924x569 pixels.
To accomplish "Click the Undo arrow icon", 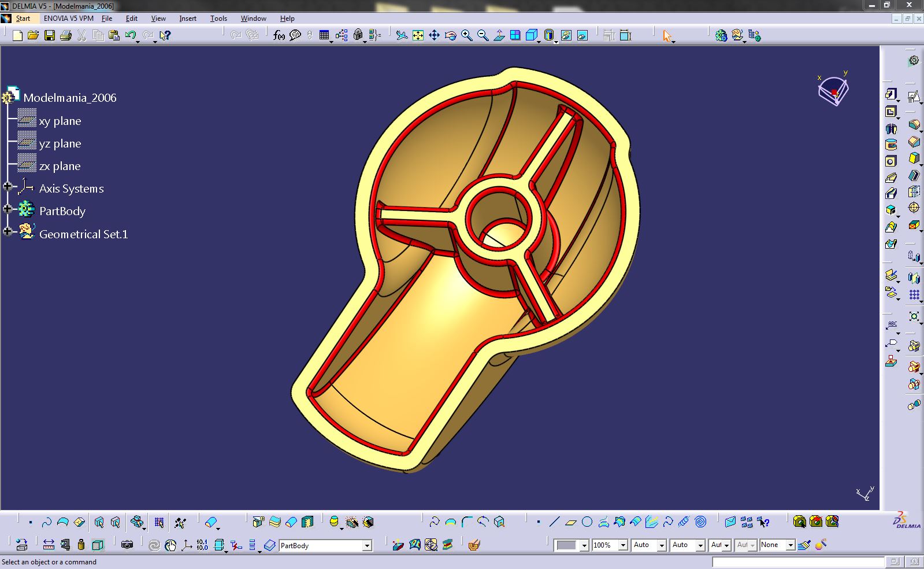I will (x=131, y=36).
